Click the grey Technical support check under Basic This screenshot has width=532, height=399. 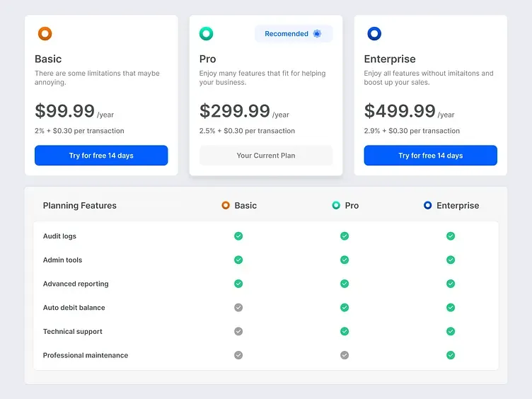pos(238,331)
